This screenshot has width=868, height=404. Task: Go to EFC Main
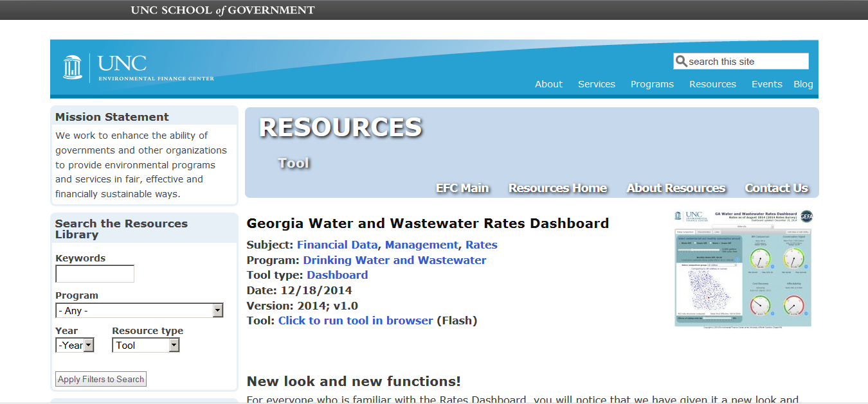tap(462, 188)
